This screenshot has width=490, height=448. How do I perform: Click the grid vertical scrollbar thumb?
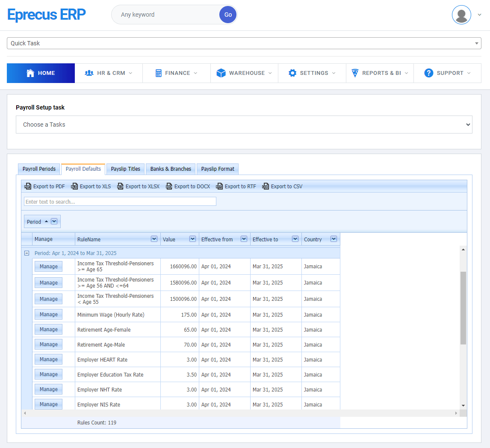(463, 308)
